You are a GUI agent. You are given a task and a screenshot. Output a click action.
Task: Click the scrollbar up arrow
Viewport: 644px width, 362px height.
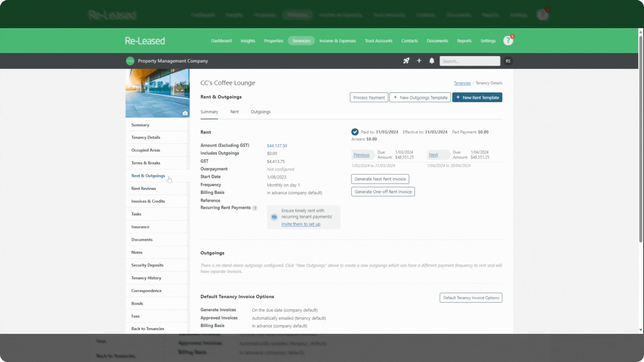click(x=641, y=32)
